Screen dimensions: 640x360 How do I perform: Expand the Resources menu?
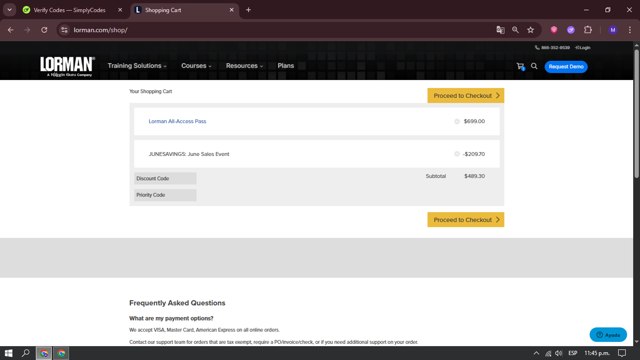point(244,66)
